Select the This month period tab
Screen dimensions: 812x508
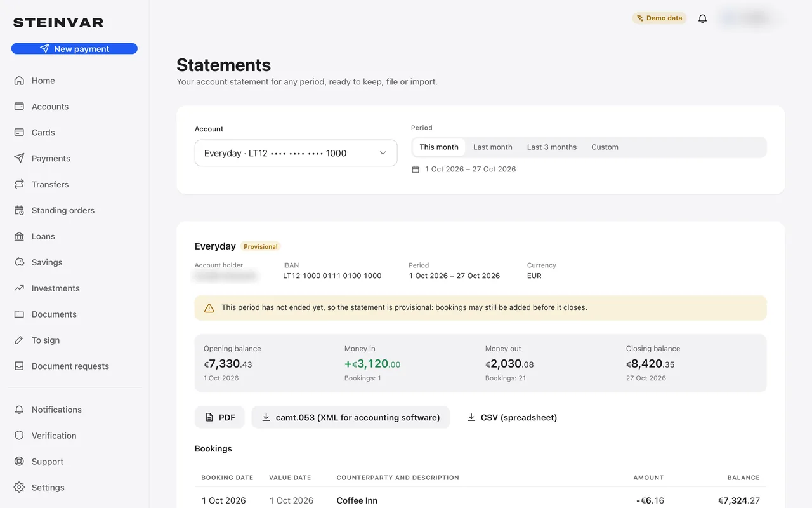pos(439,147)
